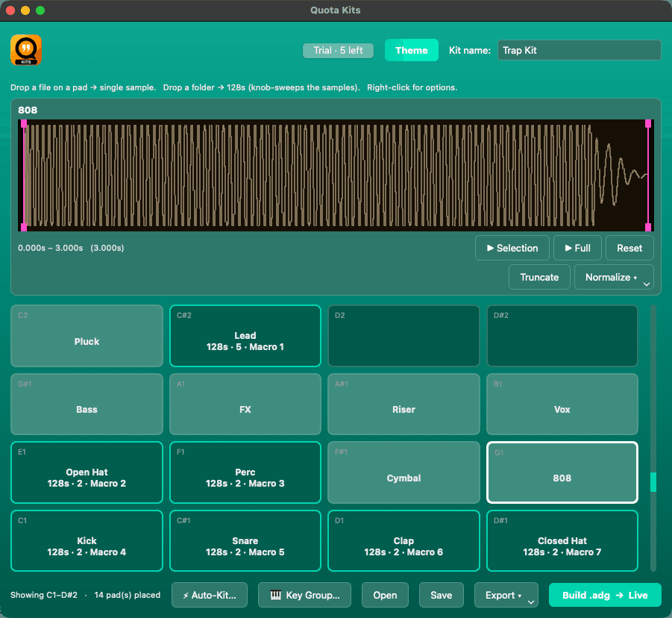Screen dimensions: 672x618
Task: Select the Kick pad on C1
Action: click(x=87, y=541)
